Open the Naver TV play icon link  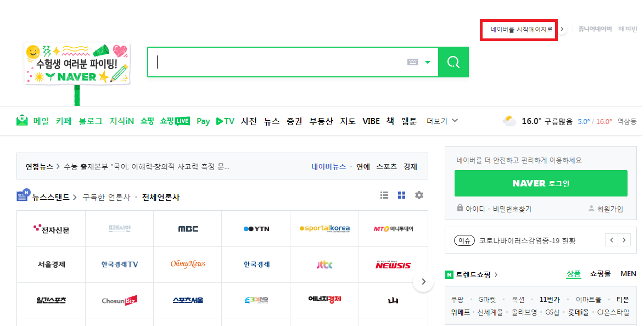pos(225,121)
